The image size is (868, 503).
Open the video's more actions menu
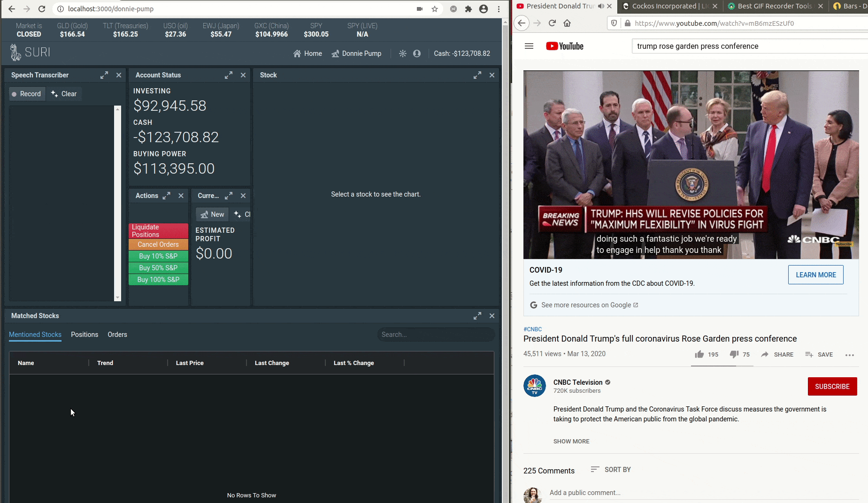click(850, 355)
